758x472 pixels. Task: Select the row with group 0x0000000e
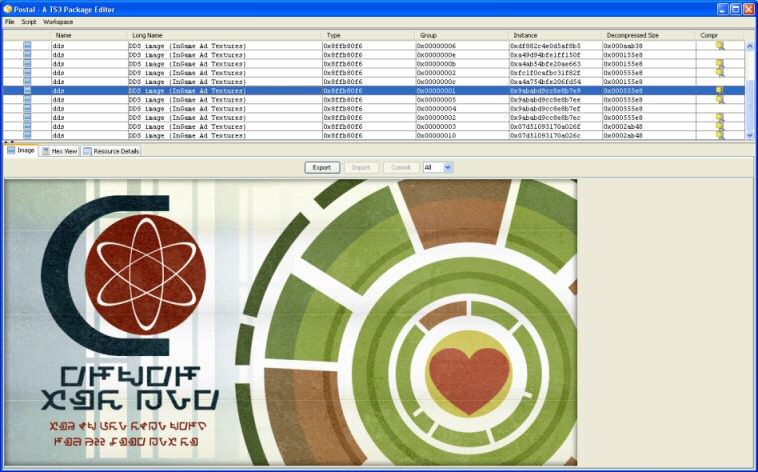click(374, 55)
